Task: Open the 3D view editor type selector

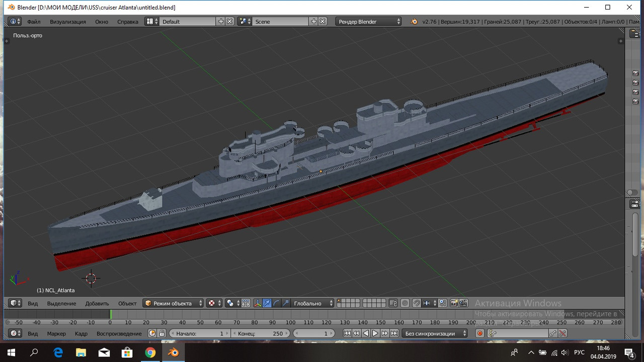Action: pyautogui.click(x=16, y=303)
